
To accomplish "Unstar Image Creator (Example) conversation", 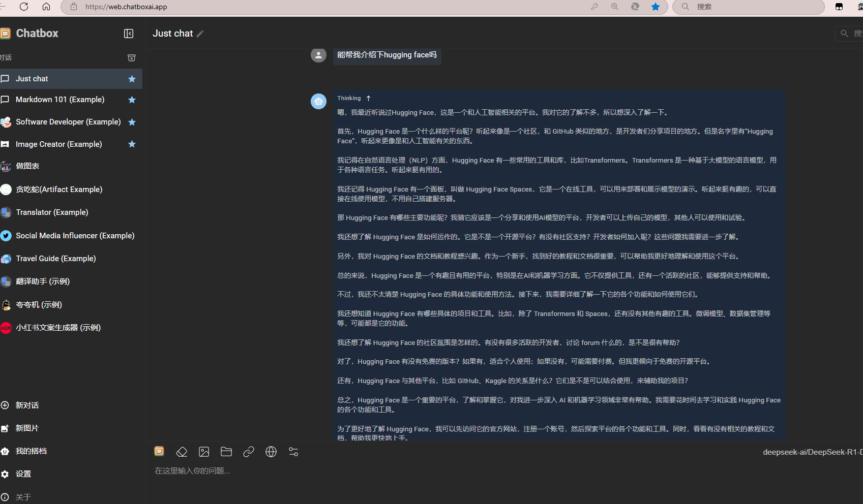I will click(x=132, y=144).
